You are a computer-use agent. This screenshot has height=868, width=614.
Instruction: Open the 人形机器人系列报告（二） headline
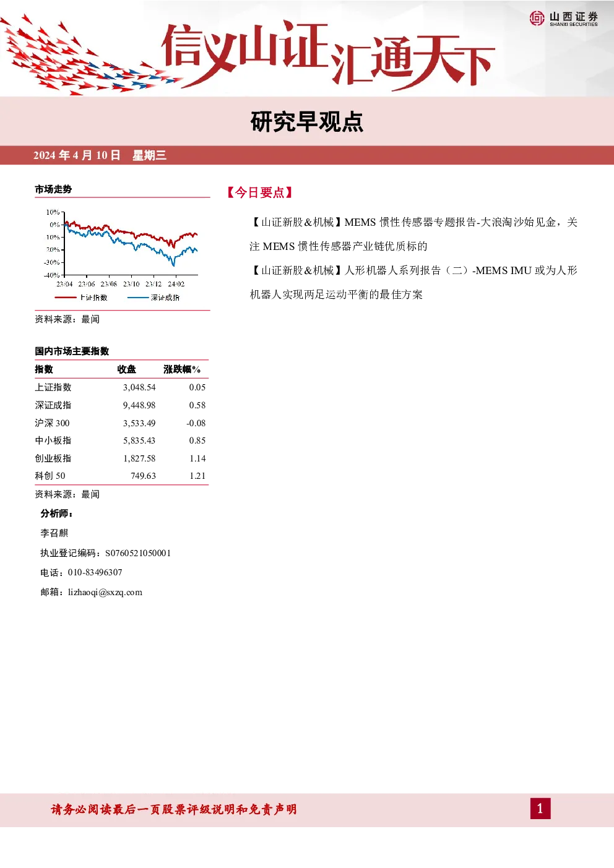point(413,282)
